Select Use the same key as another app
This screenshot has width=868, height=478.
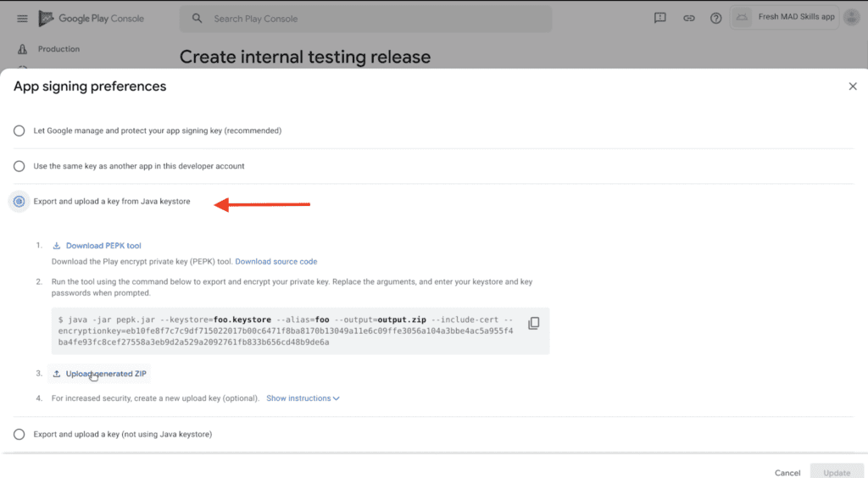coord(19,166)
